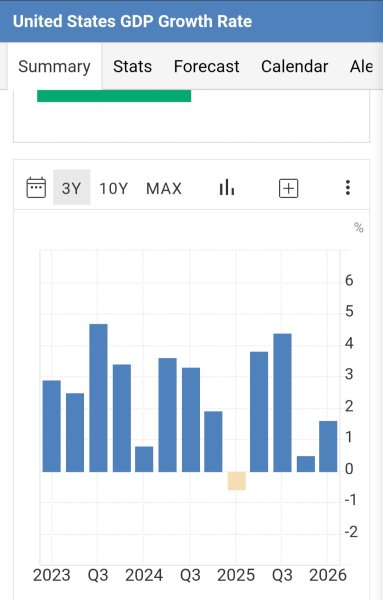Switch chart range to 10Y
The height and width of the screenshot is (600, 383).
pos(113,188)
